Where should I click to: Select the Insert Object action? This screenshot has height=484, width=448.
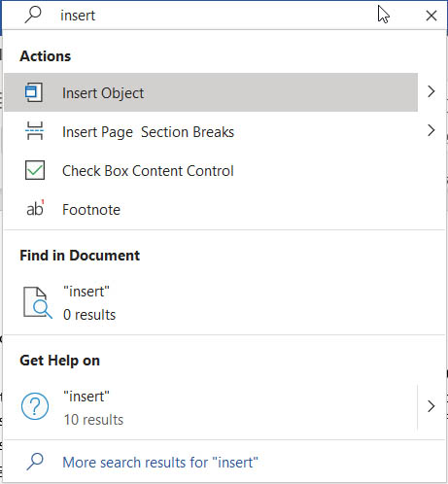point(211,92)
